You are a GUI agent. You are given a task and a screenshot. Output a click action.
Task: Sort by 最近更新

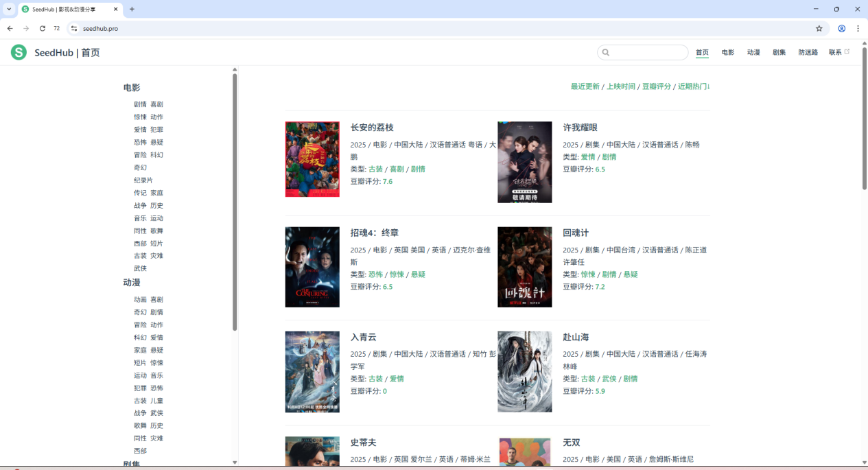585,86
